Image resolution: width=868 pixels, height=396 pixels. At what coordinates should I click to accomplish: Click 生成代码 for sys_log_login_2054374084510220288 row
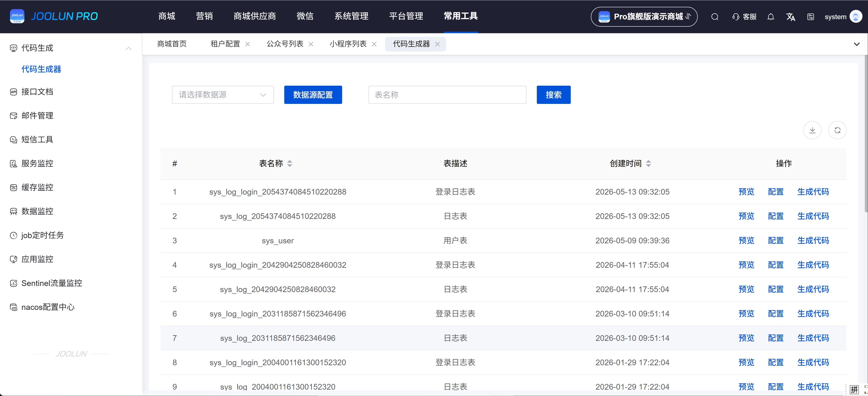click(x=813, y=192)
